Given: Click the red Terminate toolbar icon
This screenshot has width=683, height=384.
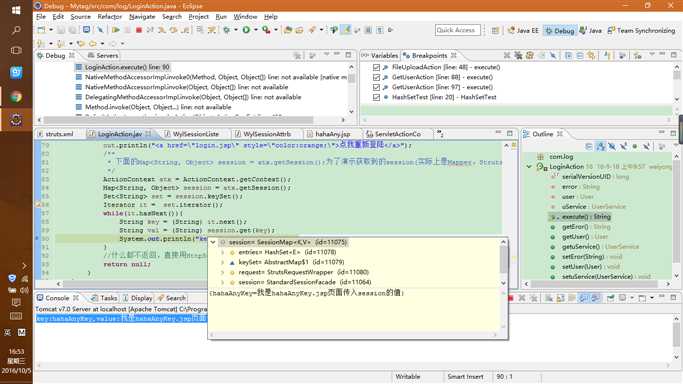Looking at the screenshot, I should 139,30.
